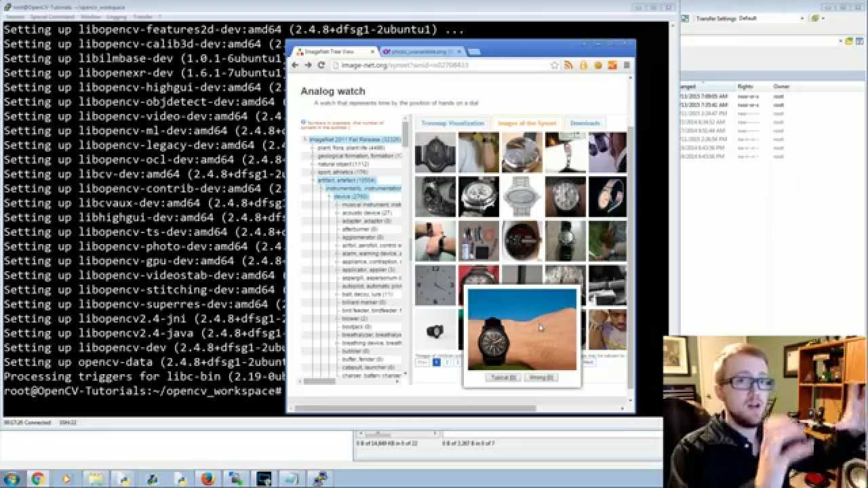Switch to the second browser tab
The width and height of the screenshot is (868, 488).
tap(420, 52)
